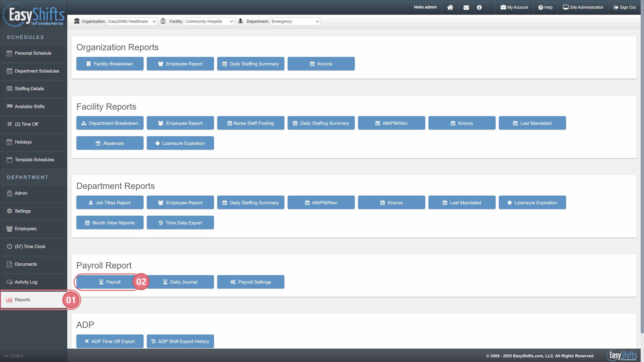Open Department Daily Staffing Summary
The image size is (644, 362).
pos(251,202)
